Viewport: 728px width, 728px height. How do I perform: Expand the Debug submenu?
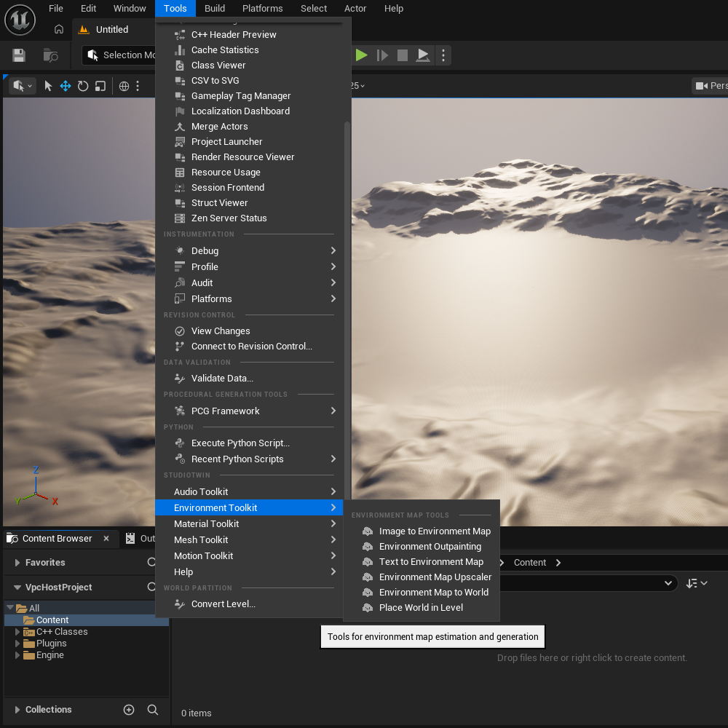(249, 250)
